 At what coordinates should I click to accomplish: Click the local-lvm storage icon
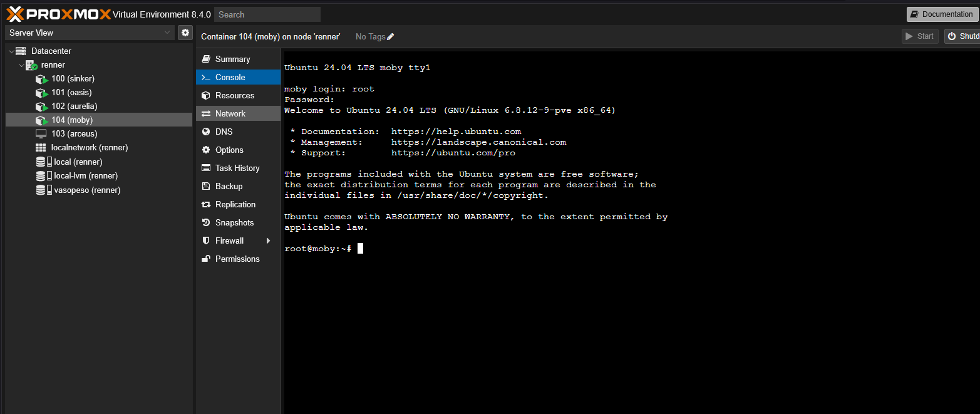point(44,176)
